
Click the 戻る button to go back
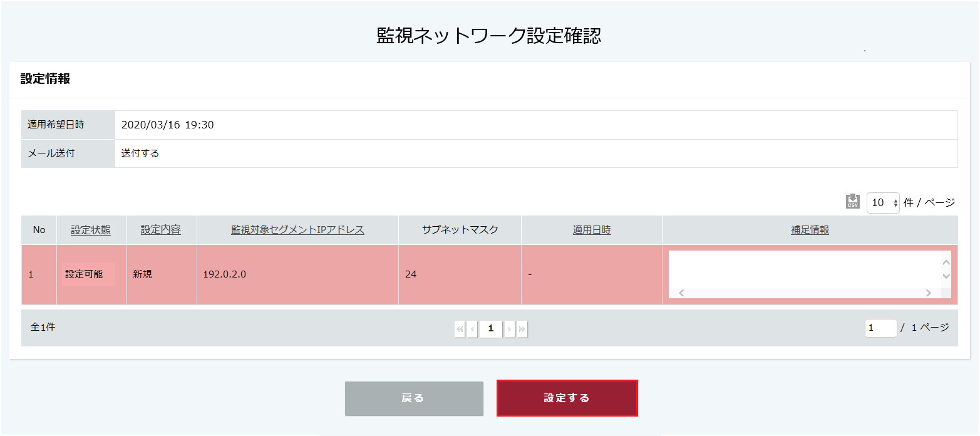(413, 398)
